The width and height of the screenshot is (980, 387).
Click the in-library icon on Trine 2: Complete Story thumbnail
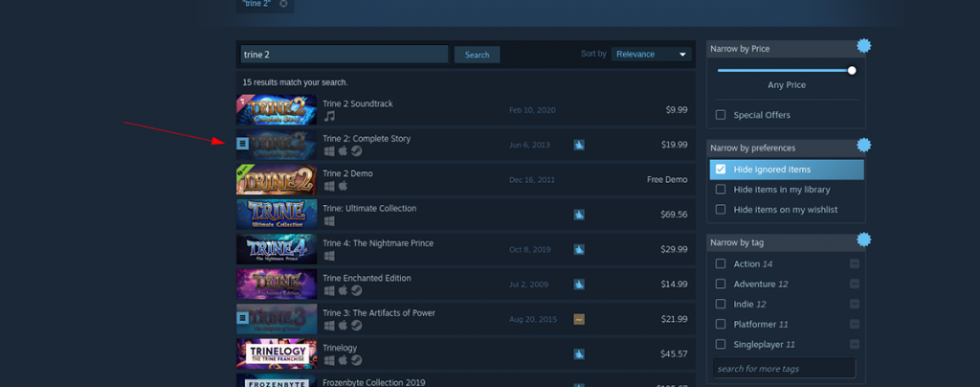[x=242, y=144]
